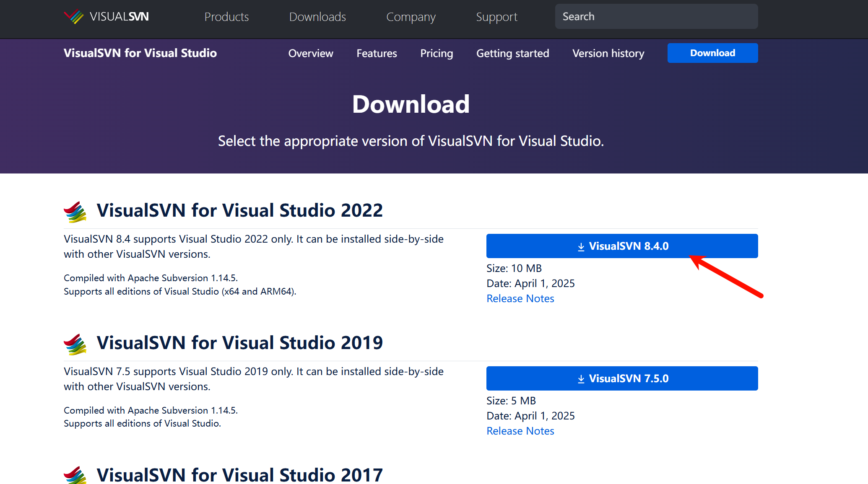
Task: Open the Downloads menu
Action: (317, 17)
